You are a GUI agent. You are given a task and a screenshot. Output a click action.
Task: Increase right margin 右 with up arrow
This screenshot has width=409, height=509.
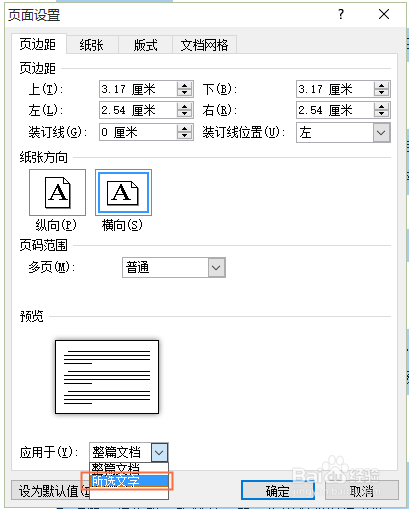(381, 106)
